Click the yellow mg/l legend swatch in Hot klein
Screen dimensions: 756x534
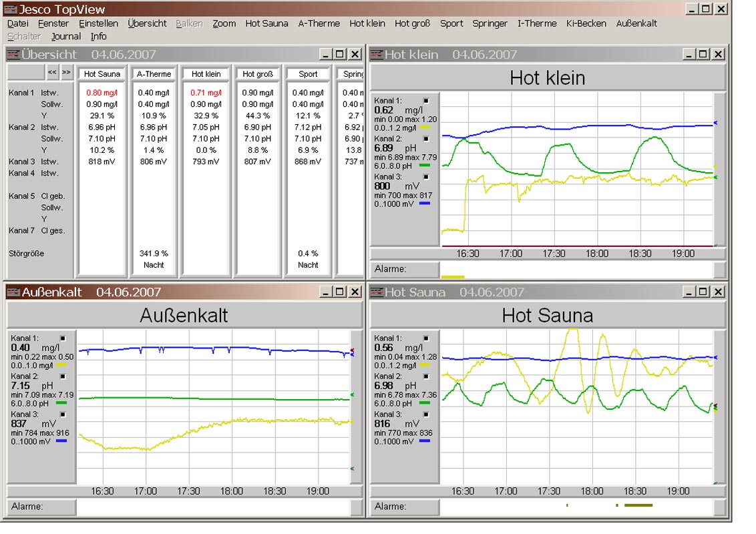tap(425, 127)
